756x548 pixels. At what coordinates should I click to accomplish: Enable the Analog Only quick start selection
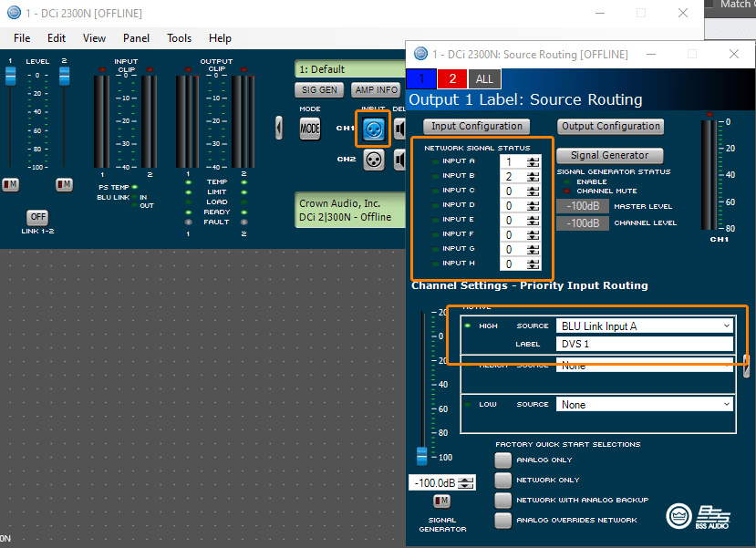tap(502, 460)
